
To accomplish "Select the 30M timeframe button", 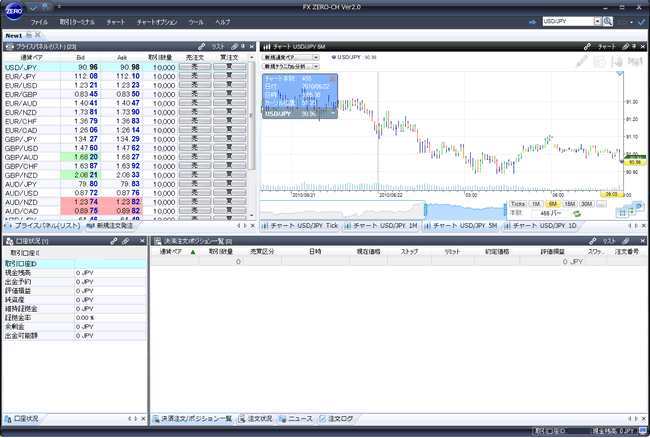I will click(x=587, y=204).
